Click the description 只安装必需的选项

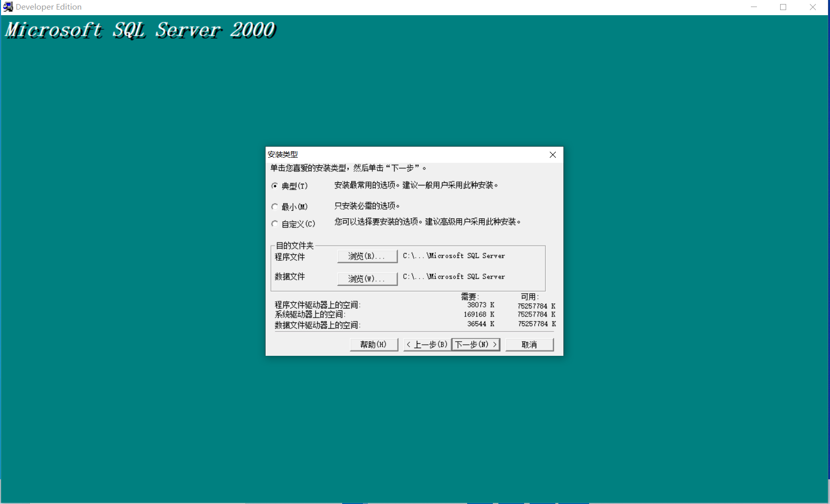[x=367, y=206]
